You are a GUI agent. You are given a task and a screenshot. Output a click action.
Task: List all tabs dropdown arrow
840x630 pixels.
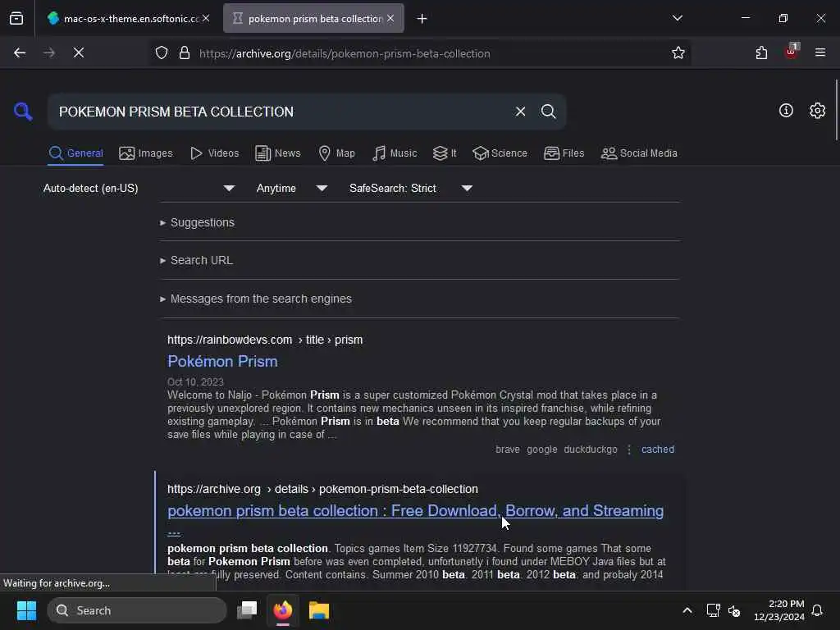click(x=677, y=18)
